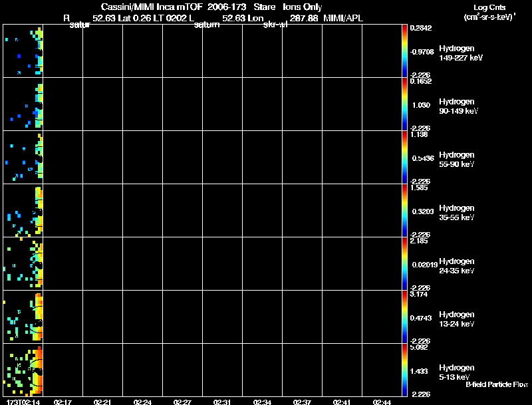Click the color scale value '1.433'
This screenshot has width=532, height=405.
pyautogui.click(x=419, y=372)
